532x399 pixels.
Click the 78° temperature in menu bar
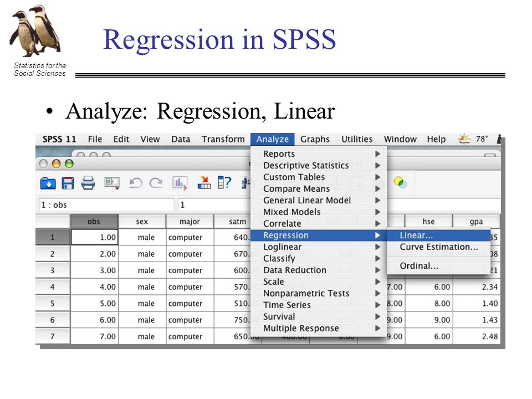[x=482, y=139]
